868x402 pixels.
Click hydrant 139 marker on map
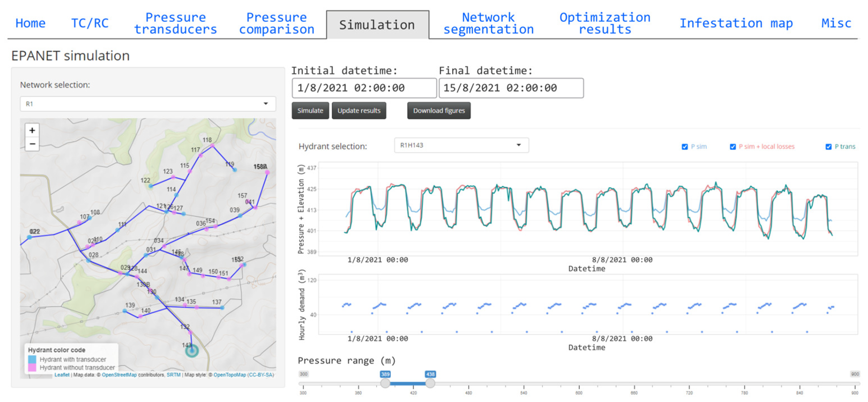pos(125,311)
